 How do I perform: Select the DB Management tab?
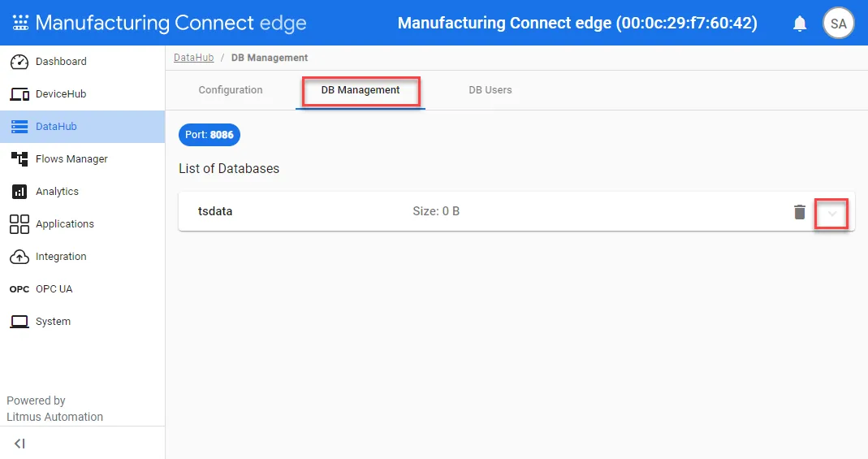(x=361, y=90)
